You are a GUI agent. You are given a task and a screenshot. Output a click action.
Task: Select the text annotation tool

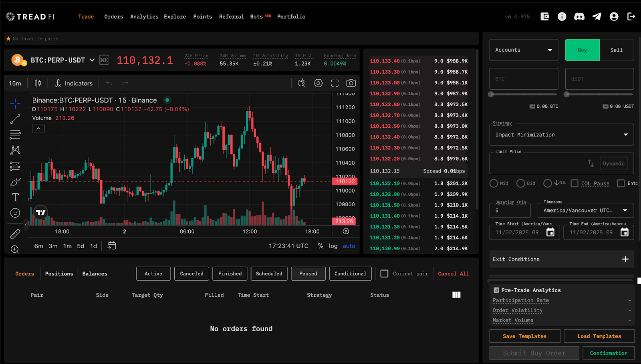coord(15,197)
